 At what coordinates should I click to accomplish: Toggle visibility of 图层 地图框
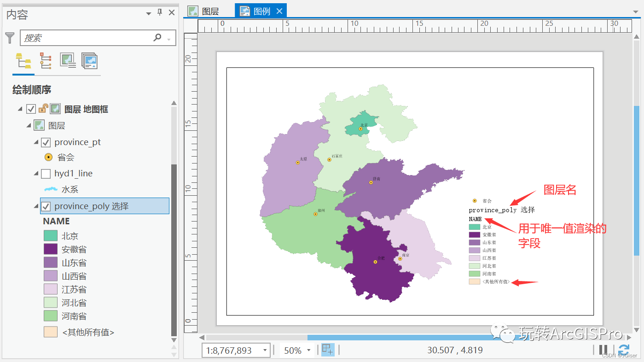click(x=31, y=109)
